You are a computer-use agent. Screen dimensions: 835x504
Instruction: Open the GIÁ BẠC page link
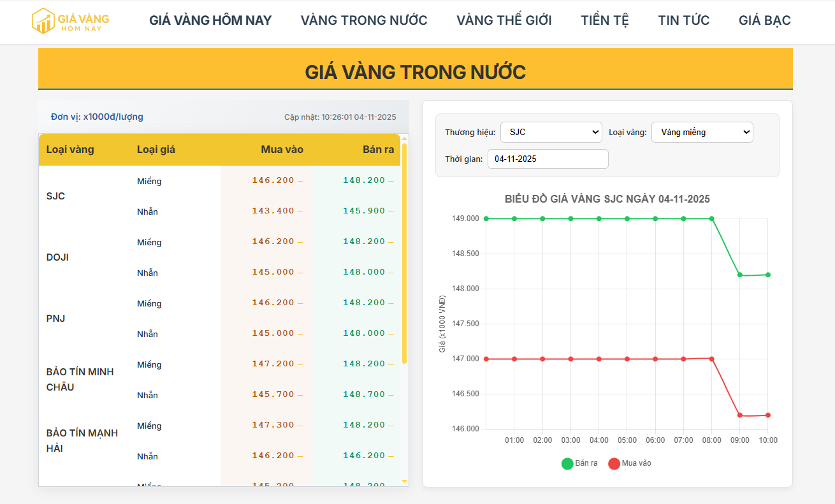tap(764, 20)
